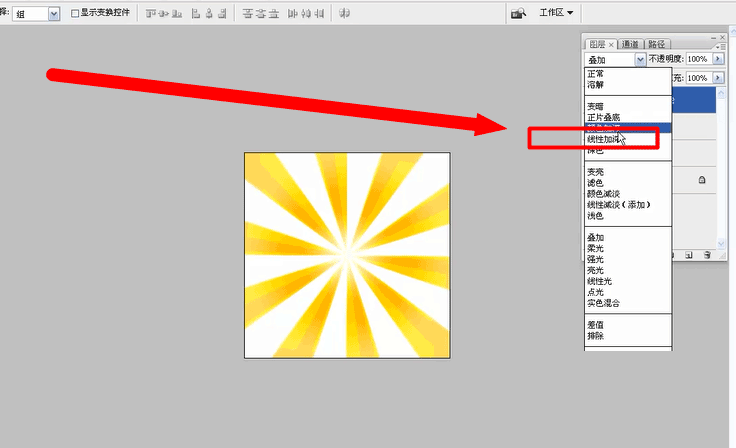The image size is (736, 448).
Task: Open the 不透明度 slider arrow
Action: pyautogui.click(x=718, y=59)
